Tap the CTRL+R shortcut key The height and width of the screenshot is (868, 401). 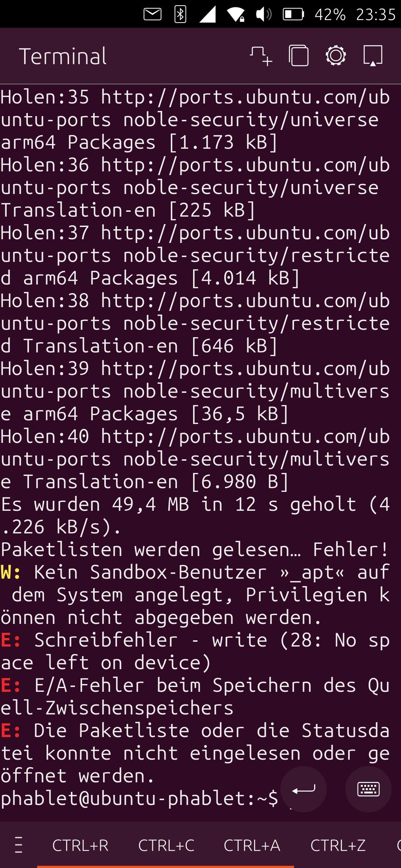coord(80,845)
